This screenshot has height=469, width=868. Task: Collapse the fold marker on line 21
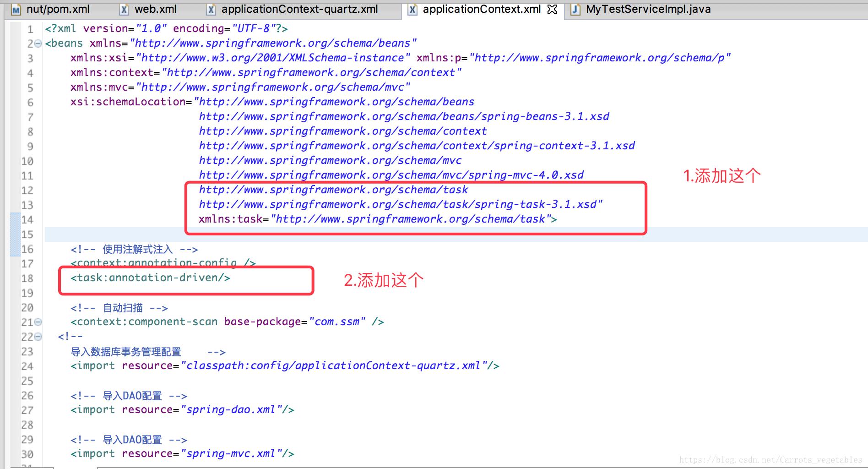(38, 322)
